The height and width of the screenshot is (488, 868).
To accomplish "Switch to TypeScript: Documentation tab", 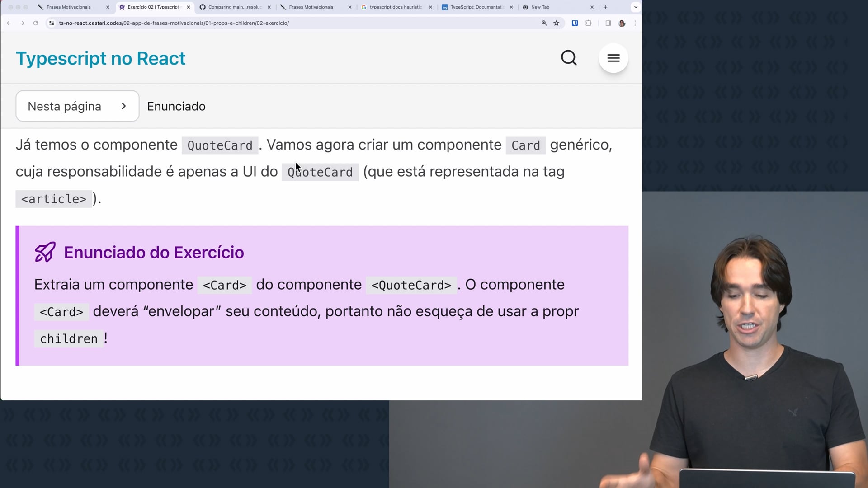I will [x=476, y=7].
